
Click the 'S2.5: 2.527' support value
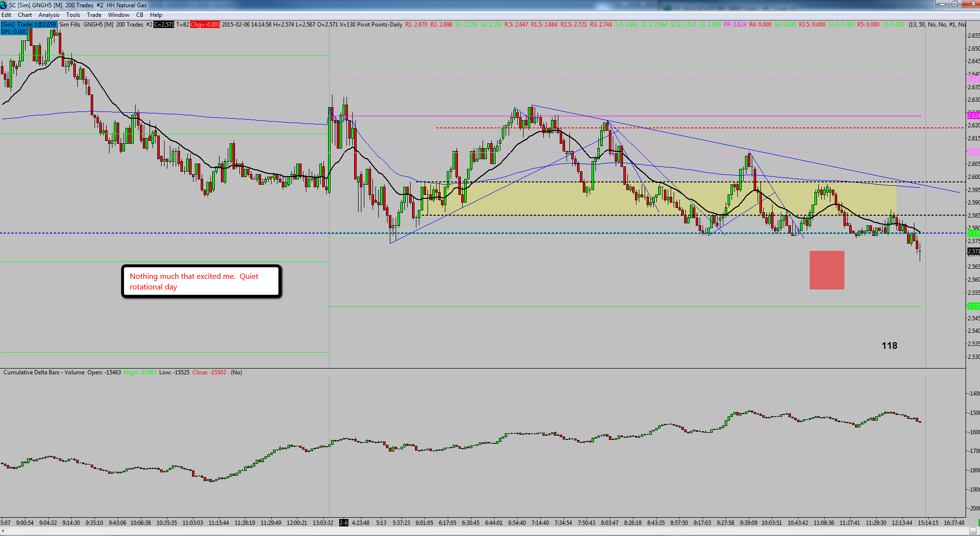683,25
